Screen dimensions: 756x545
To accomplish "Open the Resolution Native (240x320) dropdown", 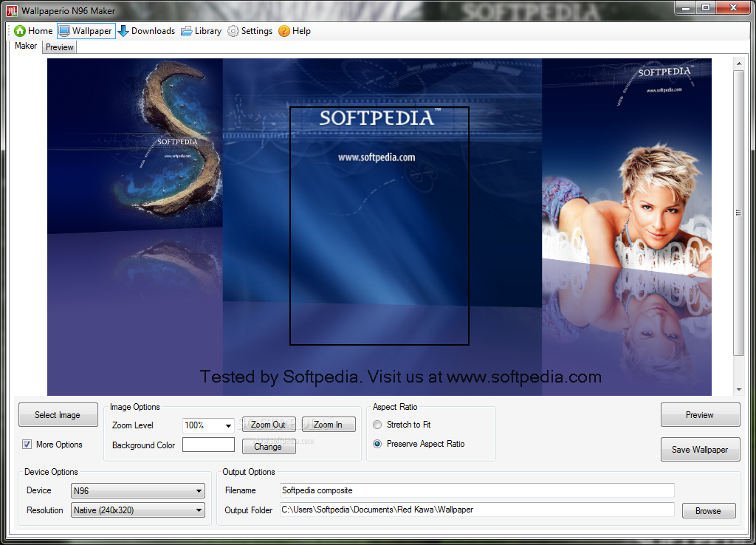I will 138,510.
